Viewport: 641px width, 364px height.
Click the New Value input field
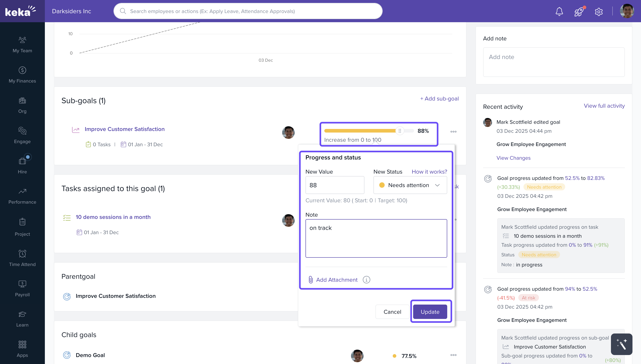click(x=334, y=185)
